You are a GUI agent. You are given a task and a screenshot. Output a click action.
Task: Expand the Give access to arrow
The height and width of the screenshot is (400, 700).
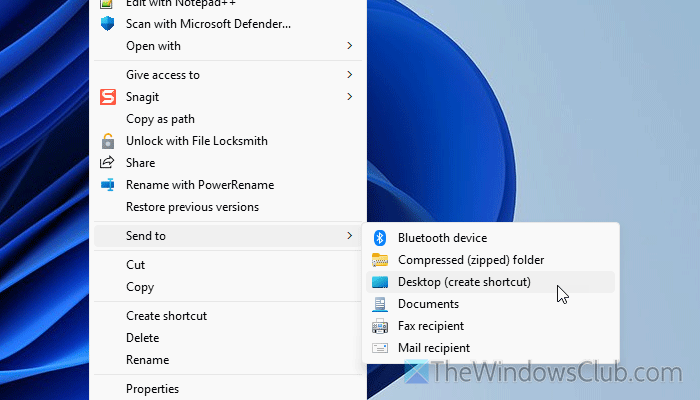349,75
